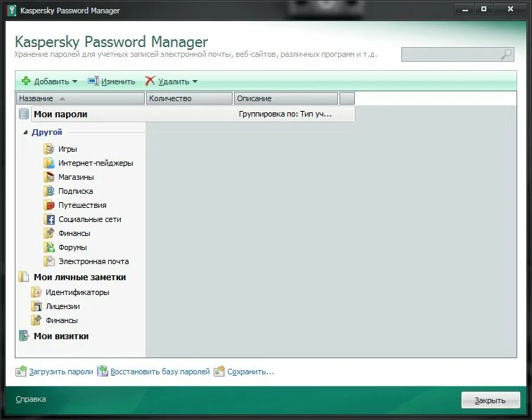The height and width of the screenshot is (420, 532).
Task: Select the Подписка category
Action: [76, 191]
